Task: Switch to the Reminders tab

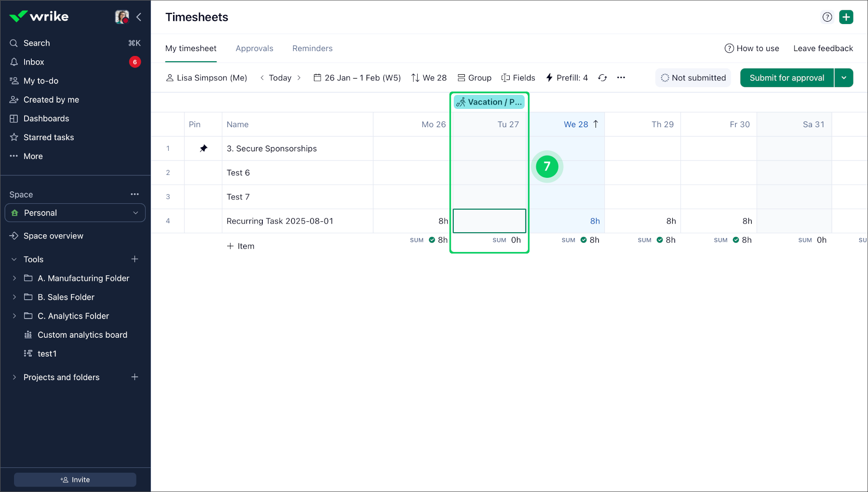Action: (x=312, y=48)
